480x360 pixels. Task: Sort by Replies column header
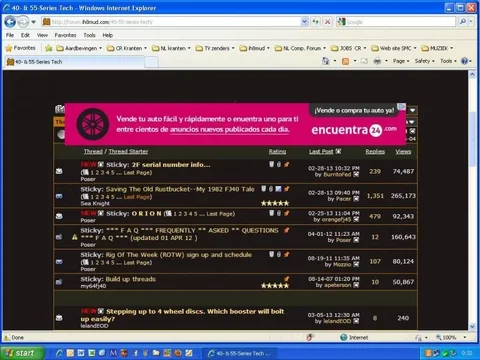[x=375, y=152]
